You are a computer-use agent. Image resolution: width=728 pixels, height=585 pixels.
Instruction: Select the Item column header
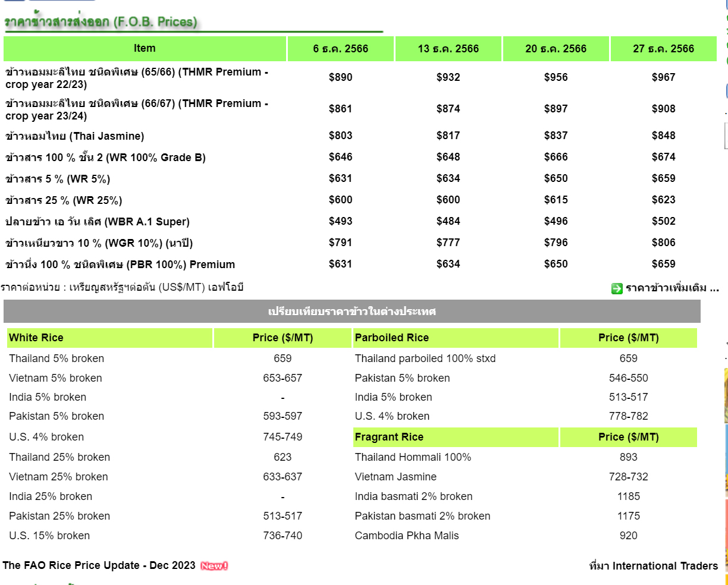click(145, 49)
